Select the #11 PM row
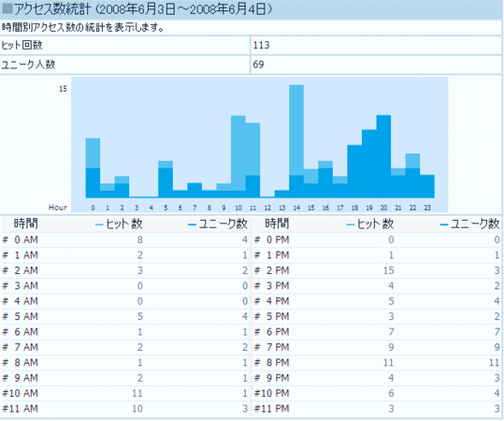504x421 pixels. (x=377, y=409)
